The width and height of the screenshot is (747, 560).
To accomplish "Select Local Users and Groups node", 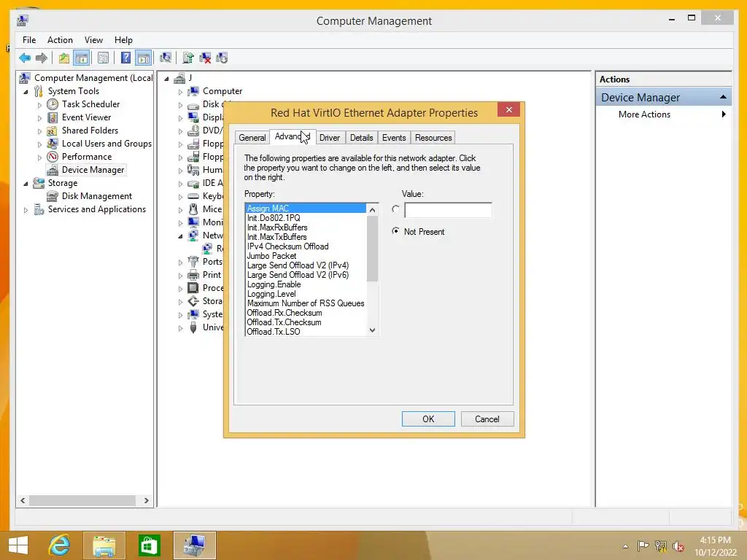I will 107,144.
